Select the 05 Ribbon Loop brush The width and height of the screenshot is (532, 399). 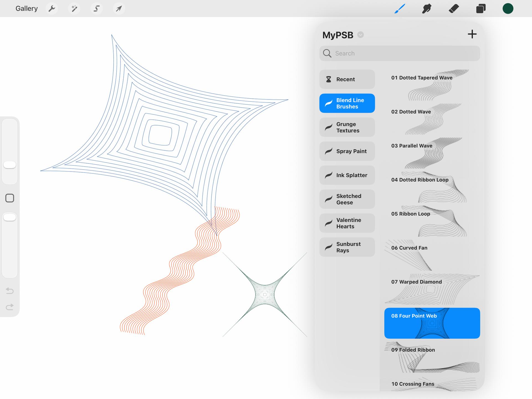click(x=432, y=221)
